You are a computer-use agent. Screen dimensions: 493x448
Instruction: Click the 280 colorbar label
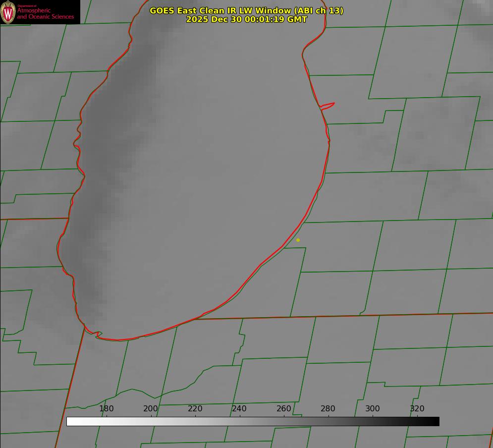[x=328, y=408]
